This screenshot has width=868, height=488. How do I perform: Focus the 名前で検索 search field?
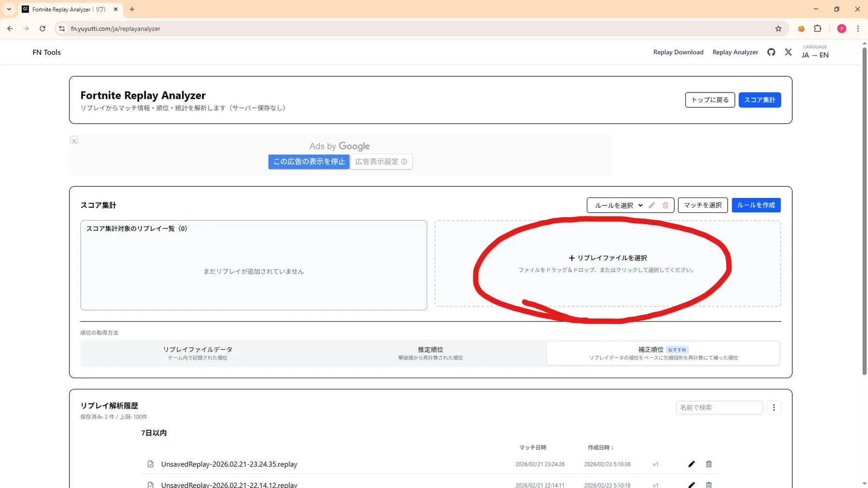[x=719, y=408]
